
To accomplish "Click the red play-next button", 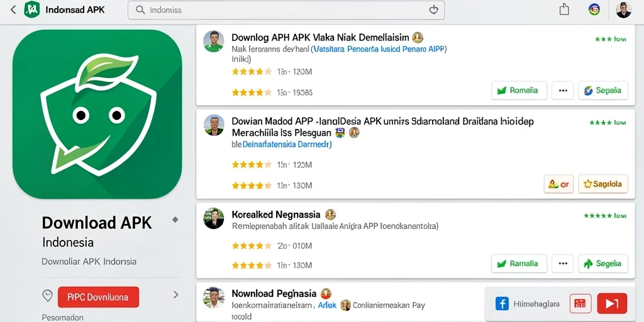I will [x=612, y=304].
